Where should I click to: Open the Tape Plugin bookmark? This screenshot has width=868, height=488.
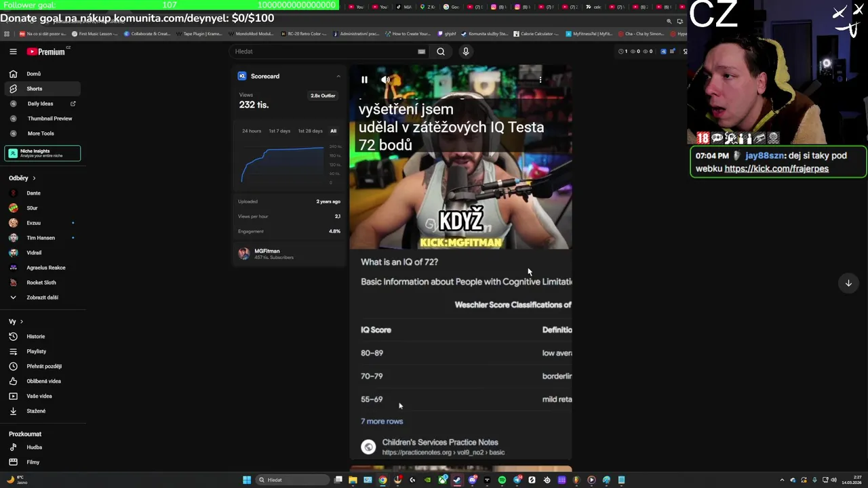click(x=199, y=33)
